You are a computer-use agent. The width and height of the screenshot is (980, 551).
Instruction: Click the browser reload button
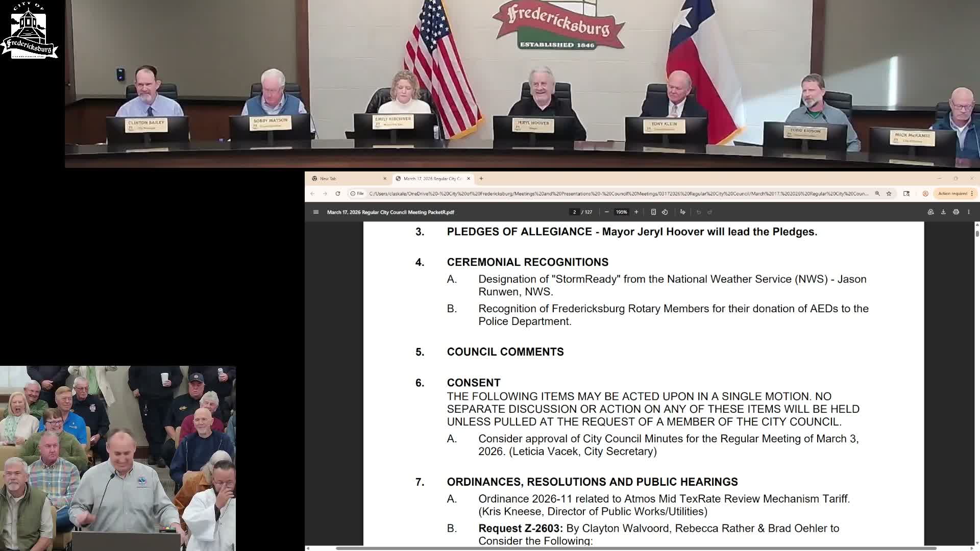pyautogui.click(x=338, y=194)
